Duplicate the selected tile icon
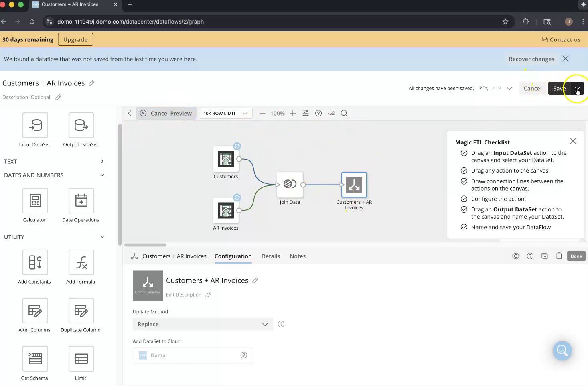 coord(545,256)
